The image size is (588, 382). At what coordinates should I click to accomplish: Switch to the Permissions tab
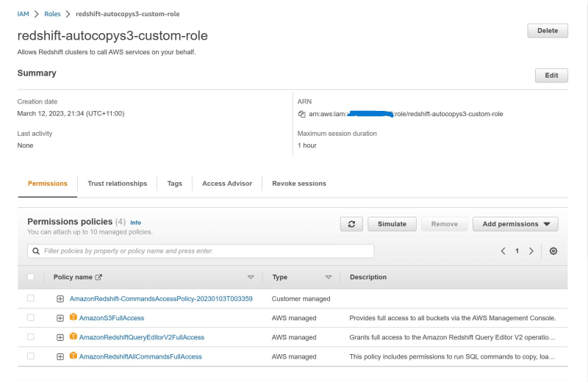coord(48,184)
